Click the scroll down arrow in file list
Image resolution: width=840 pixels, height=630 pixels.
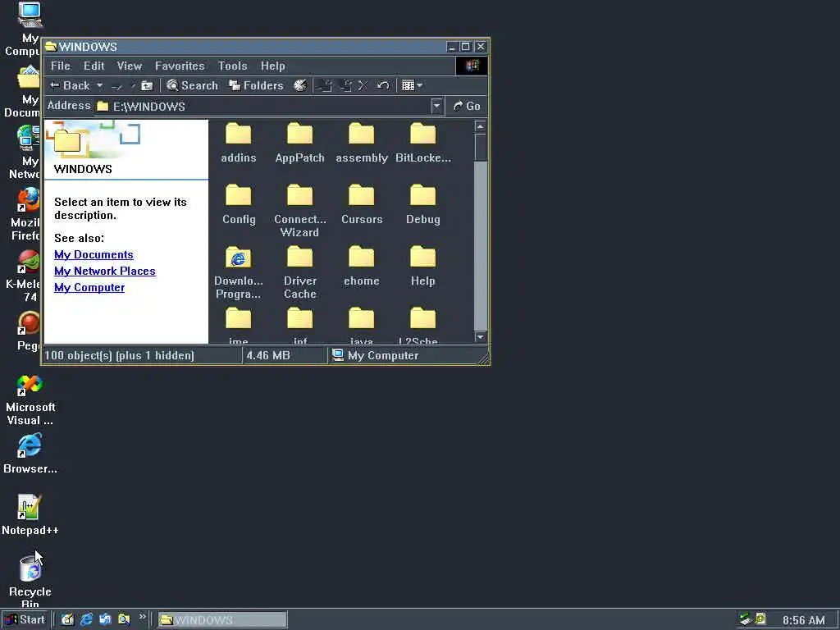(x=481, y=337)
